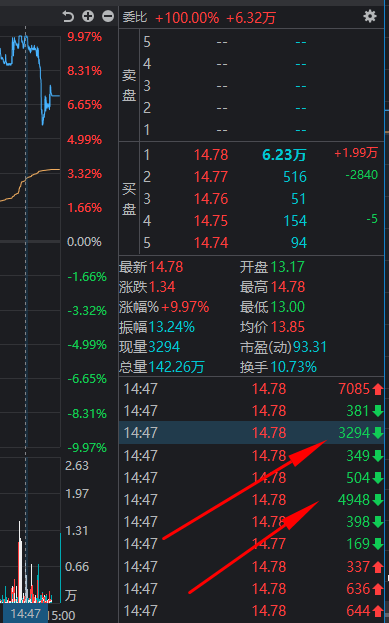389x623 pixels.
Task: Click the 委比 label
Action: (x=135, y=17)
